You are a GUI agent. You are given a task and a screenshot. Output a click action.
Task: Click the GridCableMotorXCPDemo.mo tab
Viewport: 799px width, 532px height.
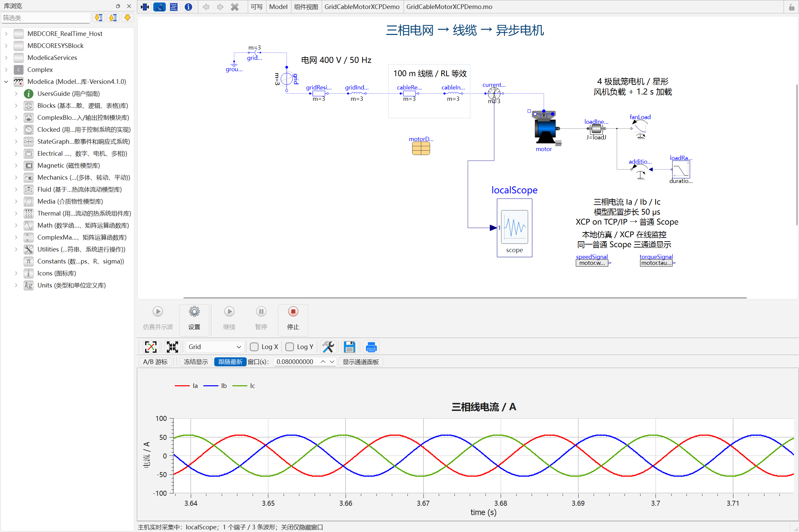(449, 7)
